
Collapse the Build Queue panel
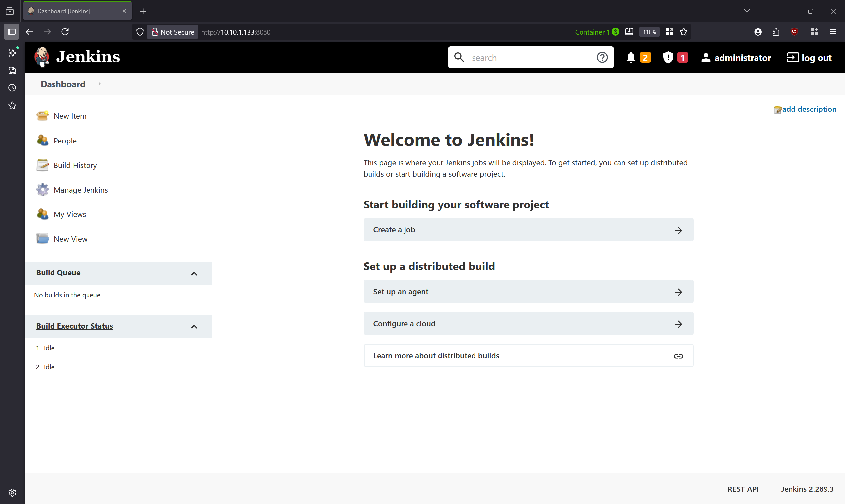point(194,273)
